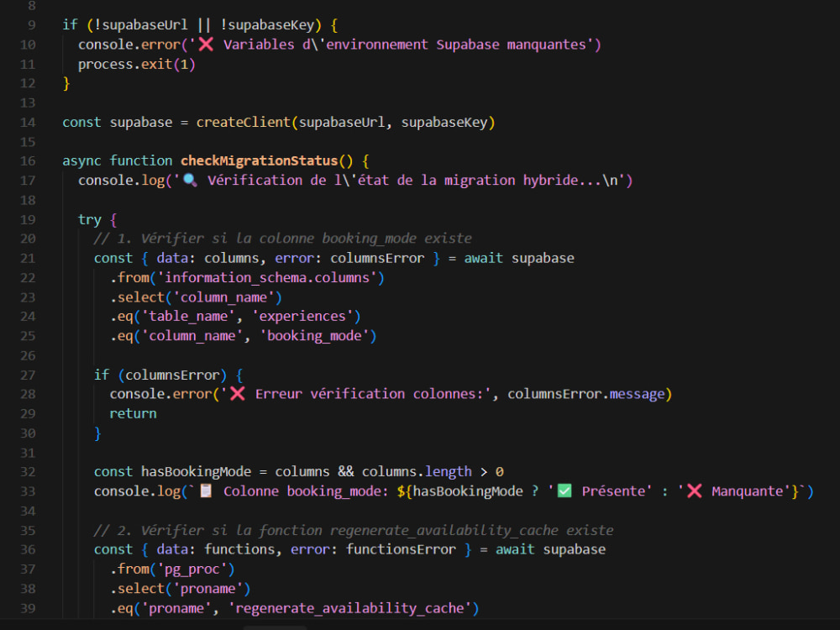Click !supabaseUrl in the if condition
This screenshot has width=840, height=630.
click(x=141, y=25)
